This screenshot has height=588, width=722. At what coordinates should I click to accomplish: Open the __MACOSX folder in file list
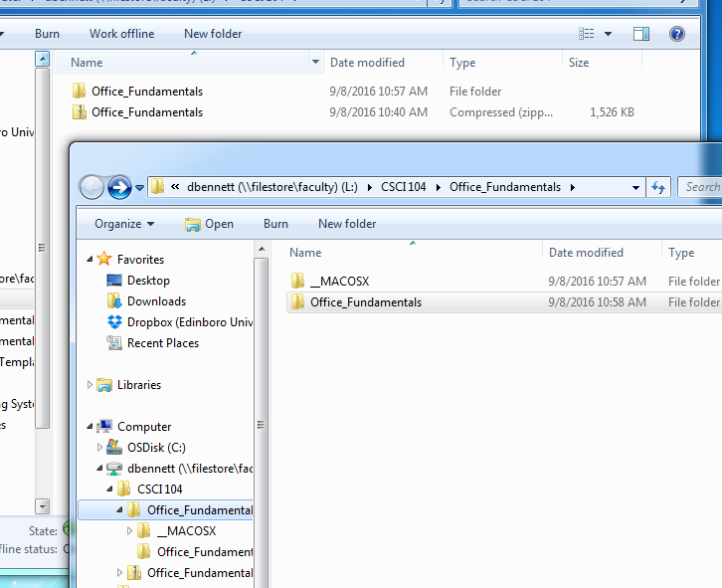tap(339, 282)
